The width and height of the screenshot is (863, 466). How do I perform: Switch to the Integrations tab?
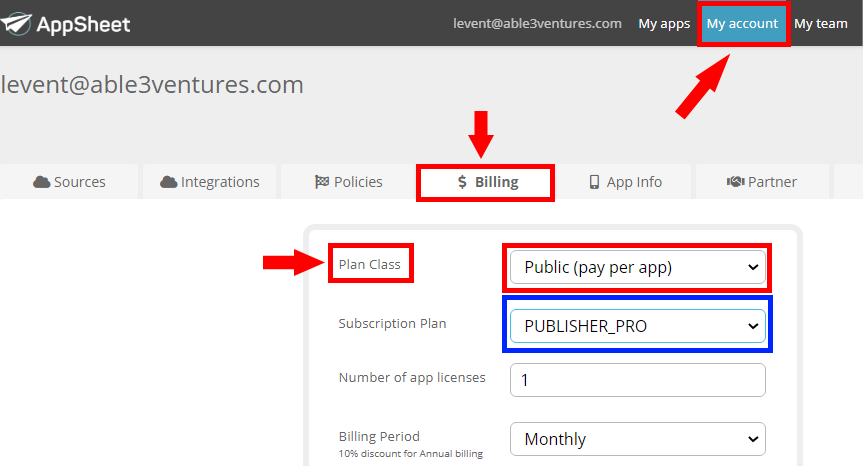(x=210, y=182)
